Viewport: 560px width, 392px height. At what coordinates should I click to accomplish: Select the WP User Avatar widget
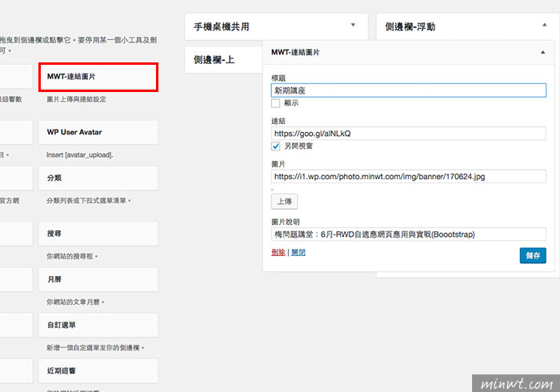tap(98, 132)
